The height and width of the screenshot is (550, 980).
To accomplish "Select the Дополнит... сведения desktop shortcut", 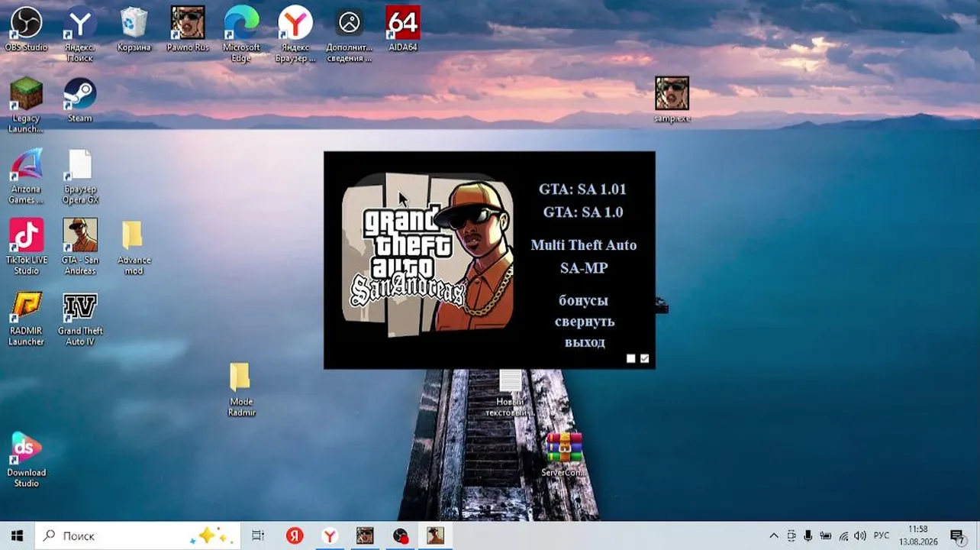I will (x=350, y=34).
